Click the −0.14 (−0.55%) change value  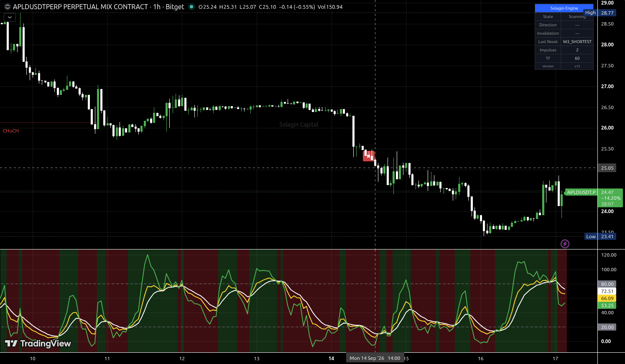point(297,7)
